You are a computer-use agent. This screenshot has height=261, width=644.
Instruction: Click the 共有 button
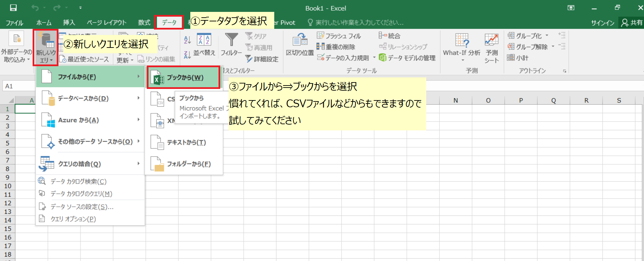(632, 23)
